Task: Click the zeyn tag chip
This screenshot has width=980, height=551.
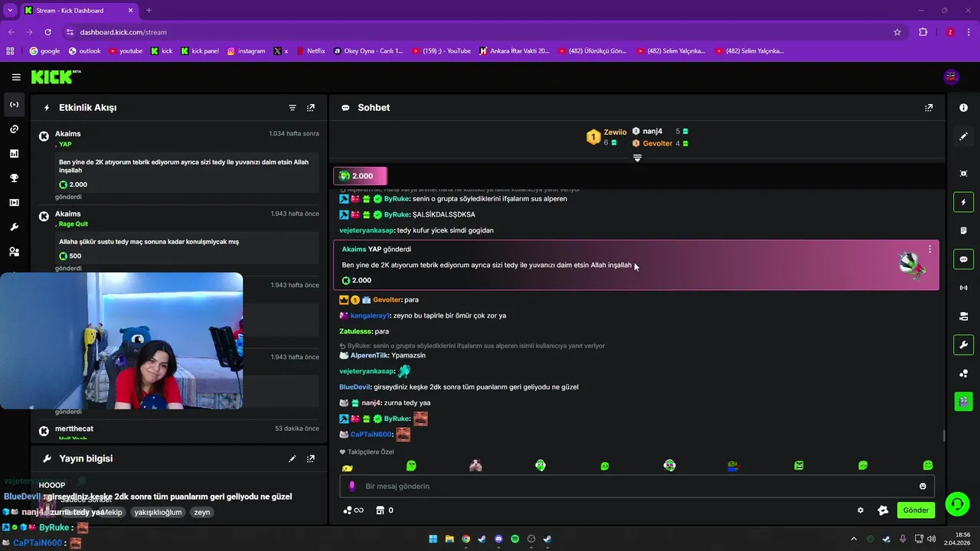Action: 202,513
